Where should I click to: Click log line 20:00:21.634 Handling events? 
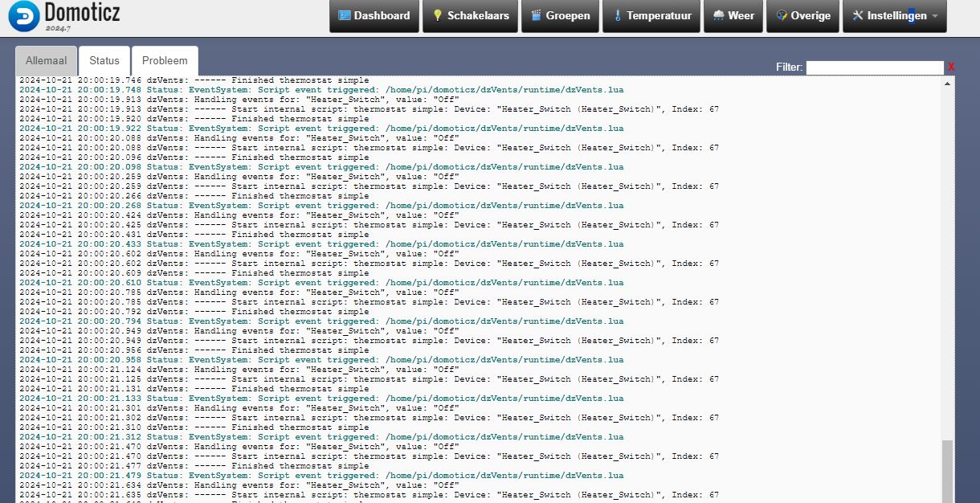pyautogui.click(x=239, y=485)
